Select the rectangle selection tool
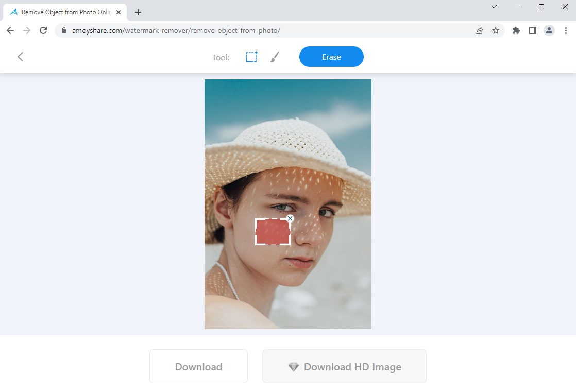The width and height of the screenshot is (576, 392). [251, 57]
